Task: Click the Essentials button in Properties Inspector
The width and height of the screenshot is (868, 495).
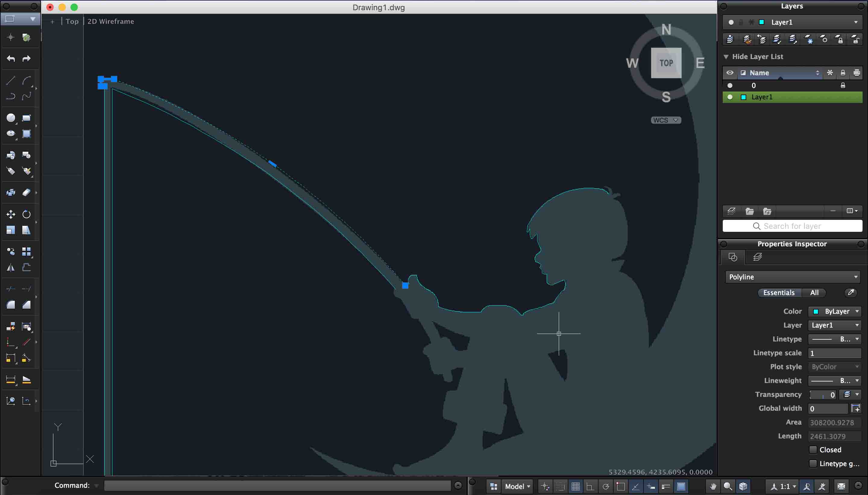Action: click(x=779, y=293)
